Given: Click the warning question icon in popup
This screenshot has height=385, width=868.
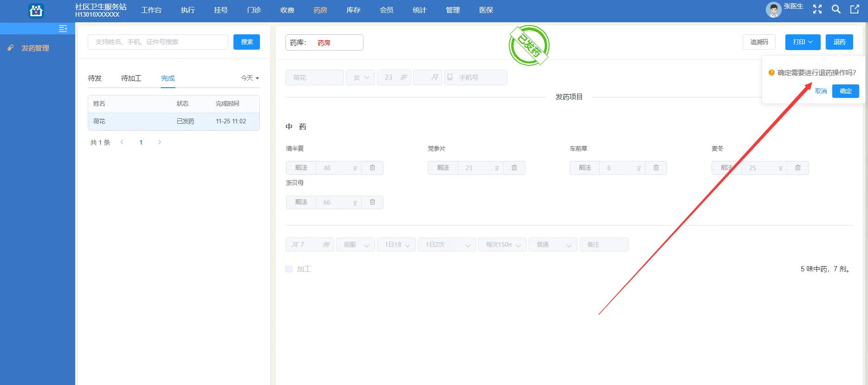Looking at the screenshot, I should [x=771, y=73].
